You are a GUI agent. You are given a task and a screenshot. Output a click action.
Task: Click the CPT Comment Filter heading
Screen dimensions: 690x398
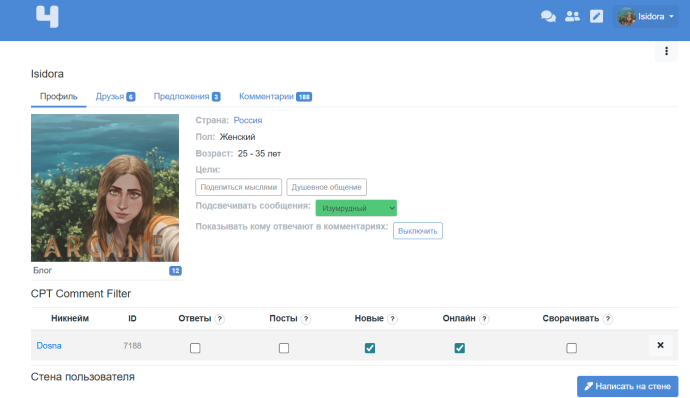pyautogui.click(x=81, y=294)
